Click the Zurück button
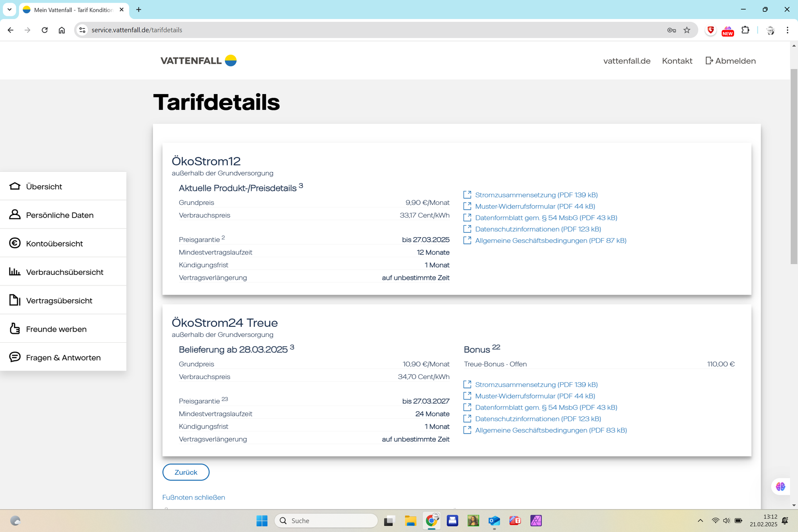Image resolution: width=798 pixels, height=532 pixels. [x=186, y=472]
